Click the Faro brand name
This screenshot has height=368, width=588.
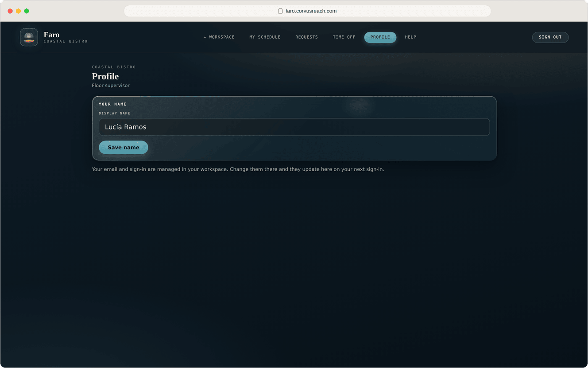click(x=51, y=35)
